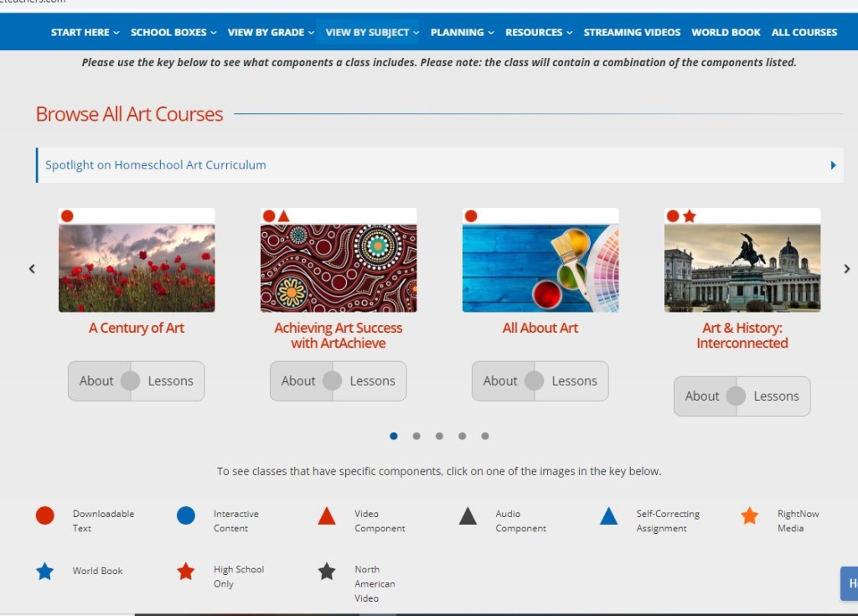Viewport: 858px width, 616px height.
Task: Toggle About/Lessons switch for A Century of Art
Action: [131, 381]
